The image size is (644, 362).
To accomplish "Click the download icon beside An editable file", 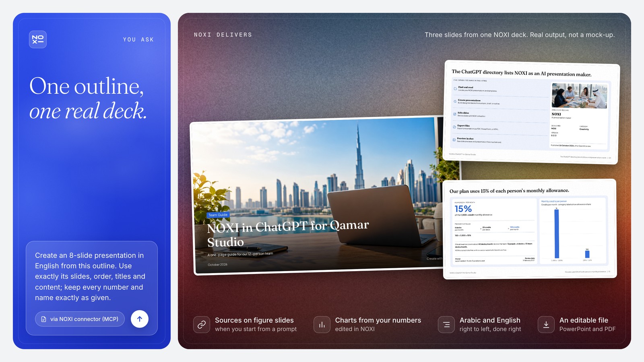I will [x=546, y=325].
